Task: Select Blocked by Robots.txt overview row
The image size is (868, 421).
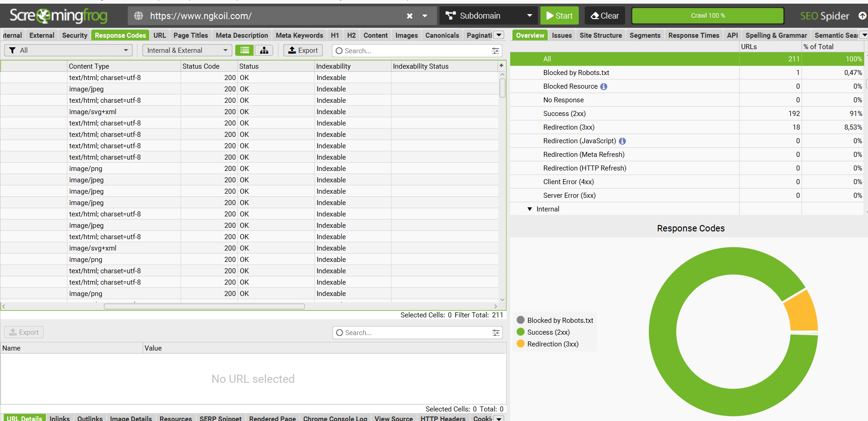Action: tap(687, 73)
